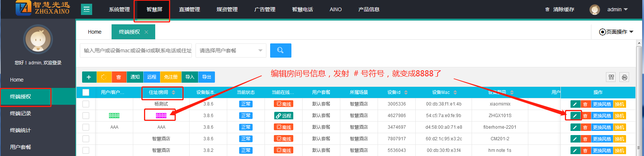The height and width of the screenshot is (156, 644).
Task: Check the box for the AAA row
Action: tap(86, 127)
